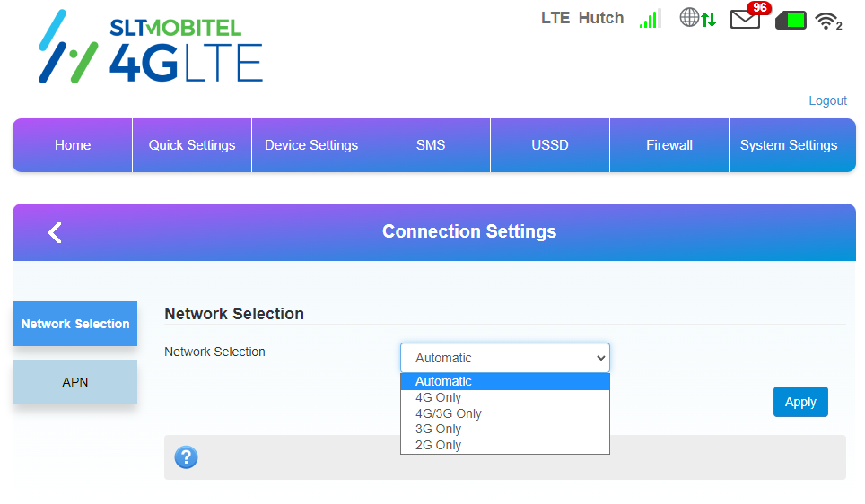Open the USSD menu tab
Screen dimensions: 865x504
(x=550, y=145)
